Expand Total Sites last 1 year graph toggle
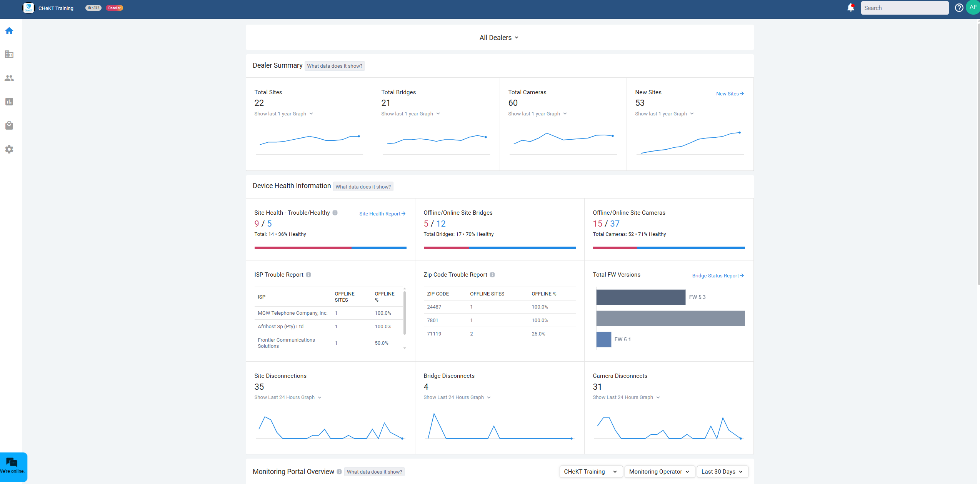The image size is (980, 484). tap(284, 114)
